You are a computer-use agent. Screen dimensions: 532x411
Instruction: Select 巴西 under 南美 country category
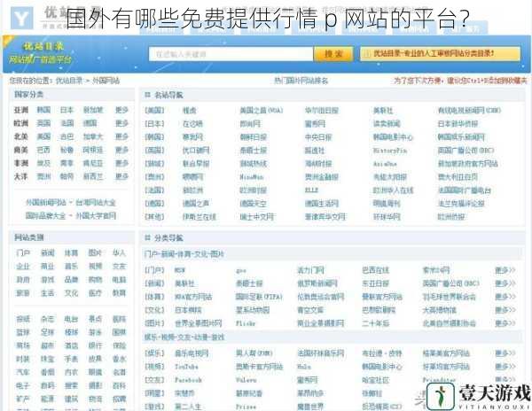(43, 150)
